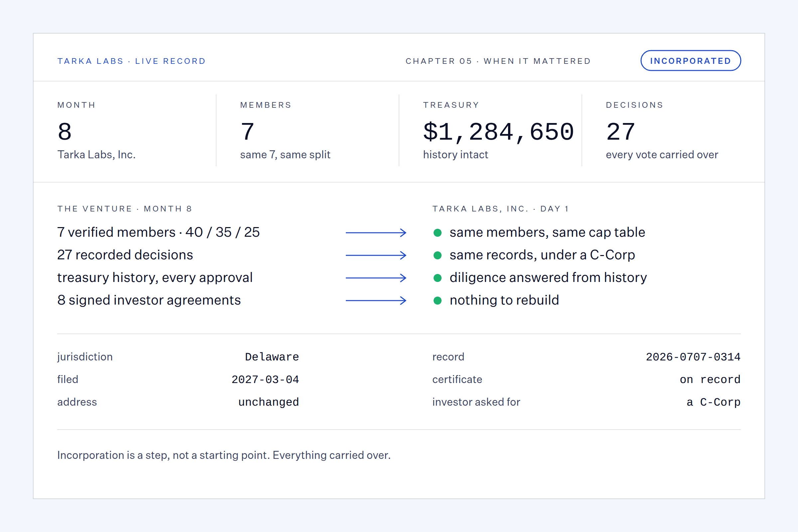
Task: Click 'every vote carried over' caption
Action: click(x=662, y=155)
